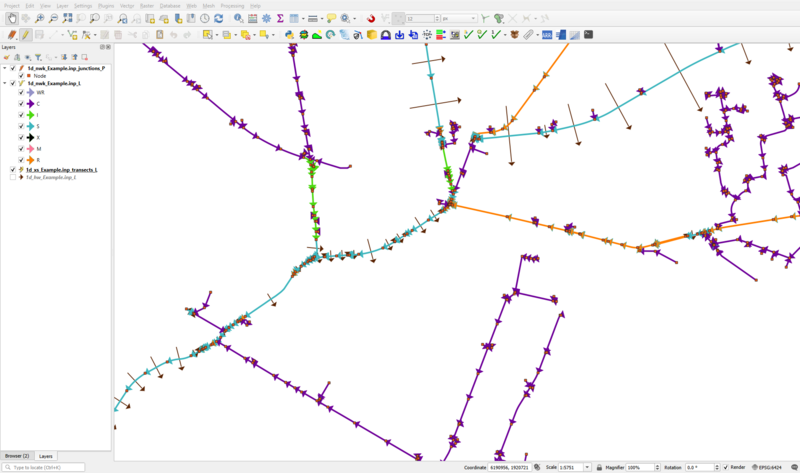800x473 pixels.
Task: Click the orange R arrow symbol swatch
Action: pos(30,160)
